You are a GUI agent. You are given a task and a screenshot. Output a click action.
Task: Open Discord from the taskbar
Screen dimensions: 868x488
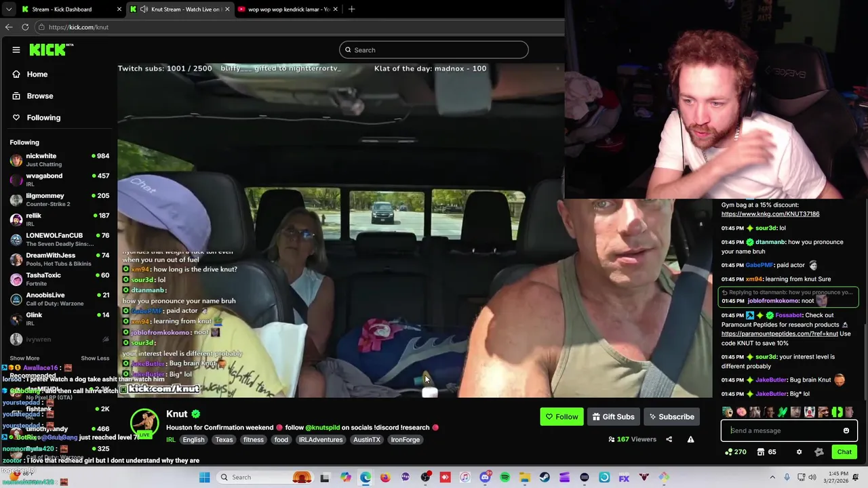point(485,478)
